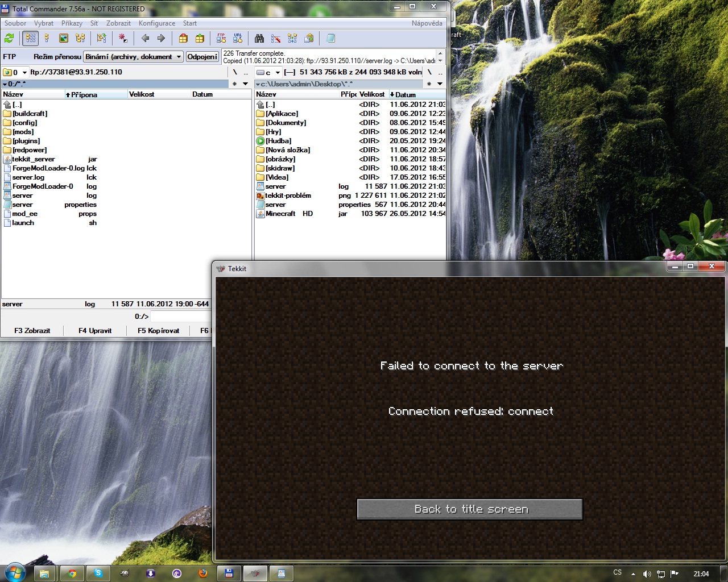Viewport: 728px width, 582px height.
Task: Click the F4 Upravit button
Action: tap(95, 330)
